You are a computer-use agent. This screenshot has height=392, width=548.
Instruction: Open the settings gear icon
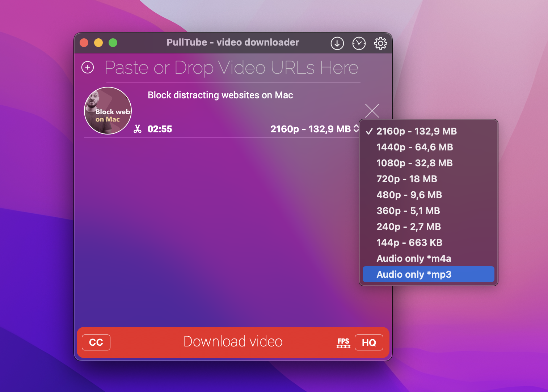tap(380, 43)
